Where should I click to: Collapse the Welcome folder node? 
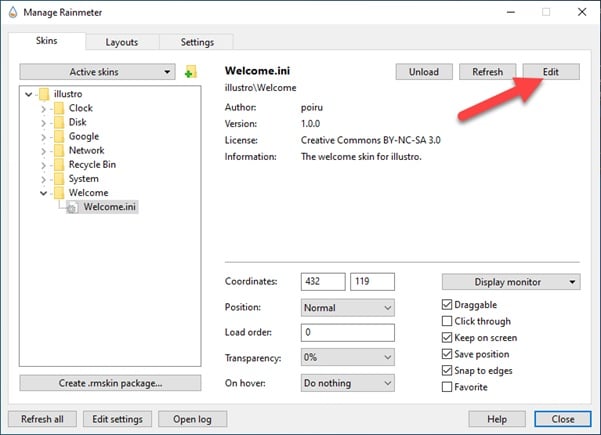coord(43,193)
